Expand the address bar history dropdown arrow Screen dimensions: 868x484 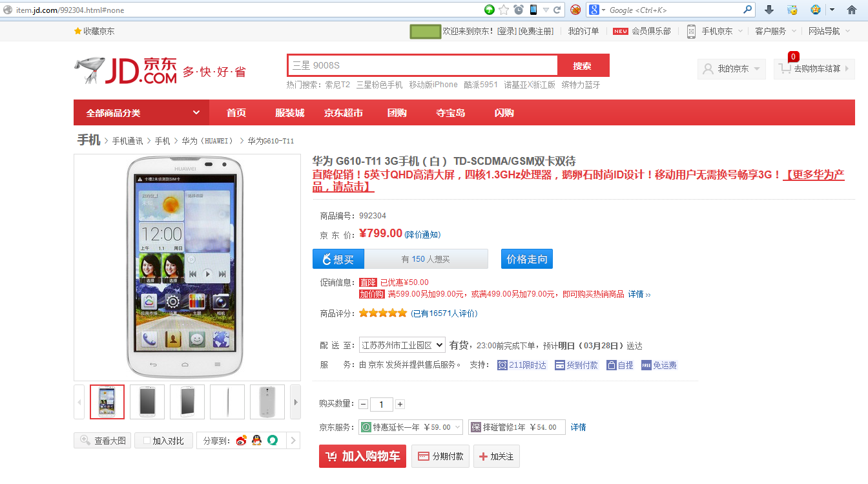click(x=546, y=10)
